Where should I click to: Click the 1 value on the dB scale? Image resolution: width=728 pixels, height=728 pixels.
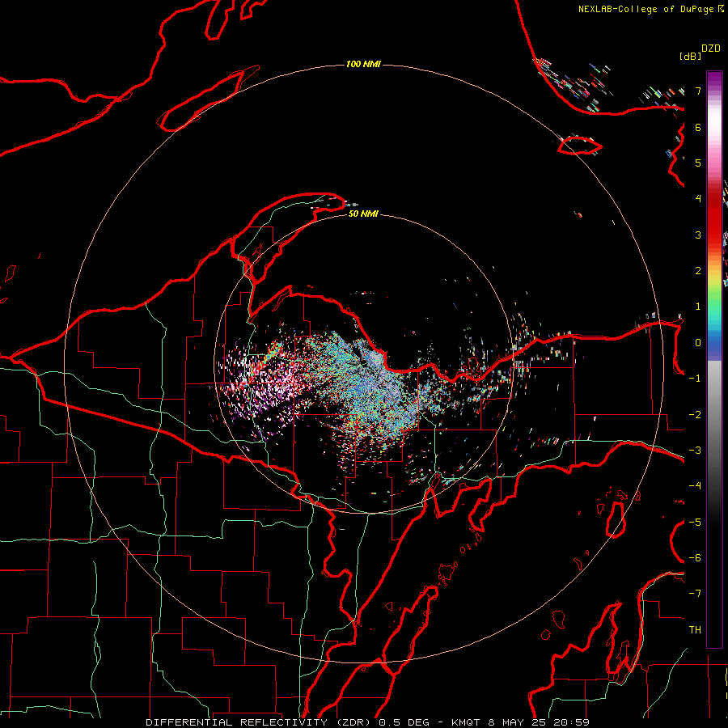pos(698,307)
